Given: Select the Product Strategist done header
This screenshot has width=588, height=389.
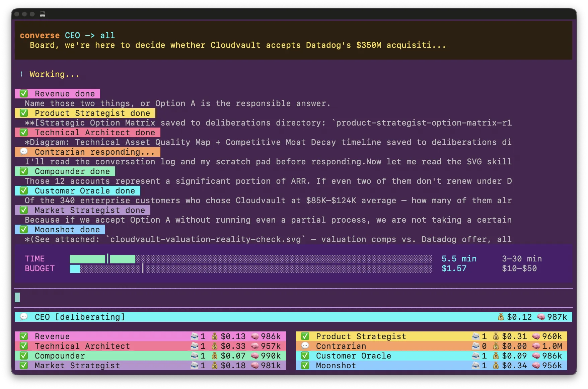Looking at the screenshot, I should [85, 113].
